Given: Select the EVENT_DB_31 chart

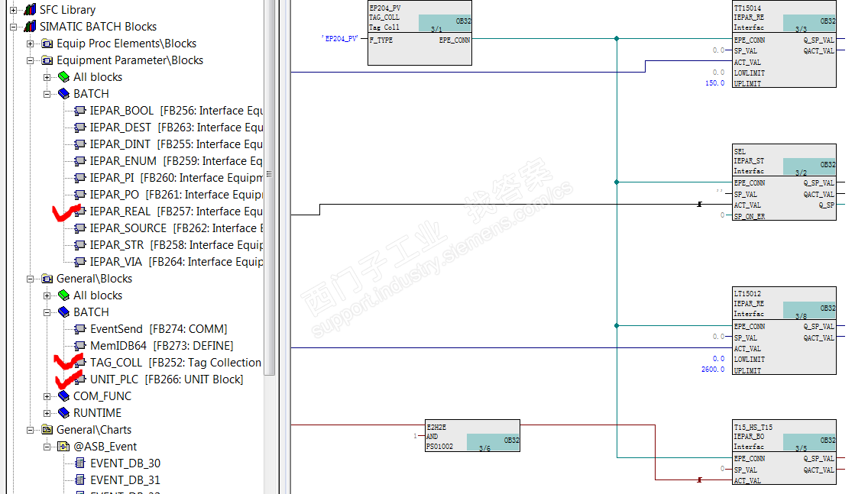Looking at the screenshot, I should (125, 480).
